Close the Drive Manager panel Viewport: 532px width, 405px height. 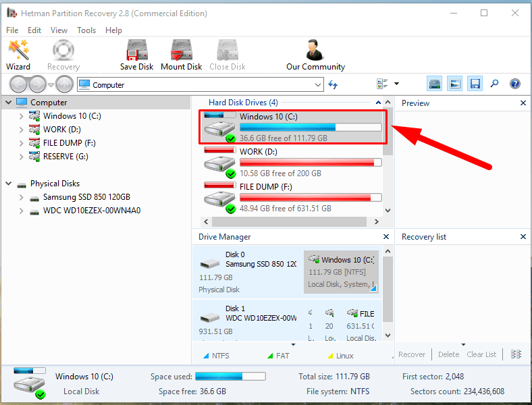[x=386, y=236]
